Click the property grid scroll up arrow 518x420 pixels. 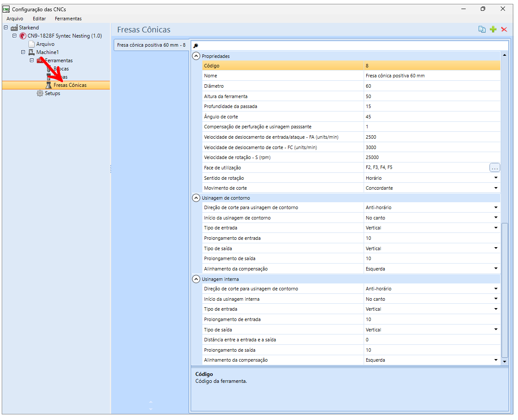click(x=505, y=55)
